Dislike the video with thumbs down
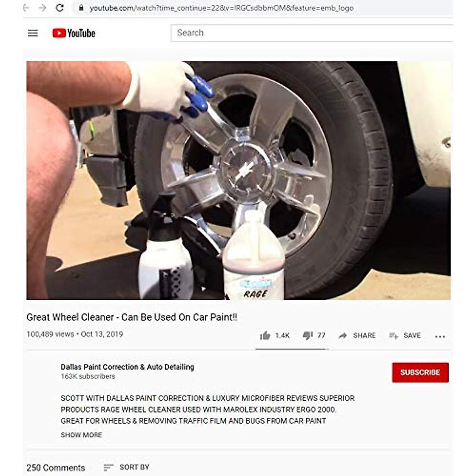 coord(307,336)
